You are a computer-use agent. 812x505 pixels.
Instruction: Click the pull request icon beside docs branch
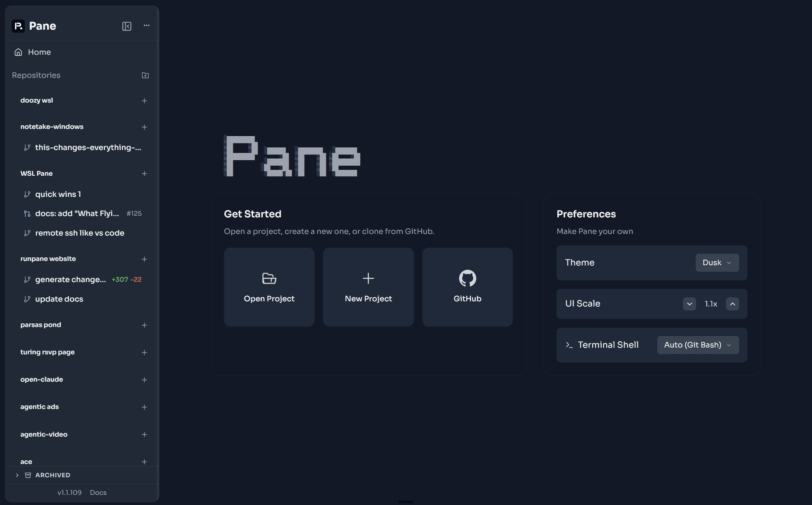click(27, 213)
